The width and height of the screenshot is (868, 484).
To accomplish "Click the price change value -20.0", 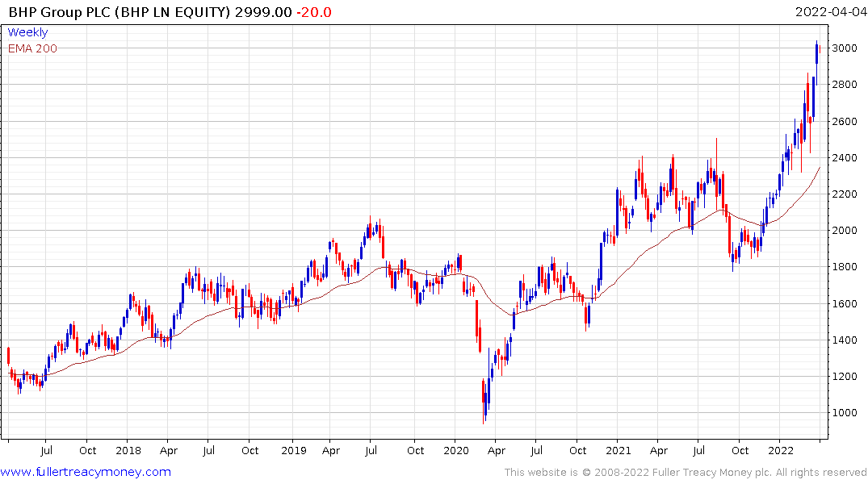I will [x=314, y=12].
